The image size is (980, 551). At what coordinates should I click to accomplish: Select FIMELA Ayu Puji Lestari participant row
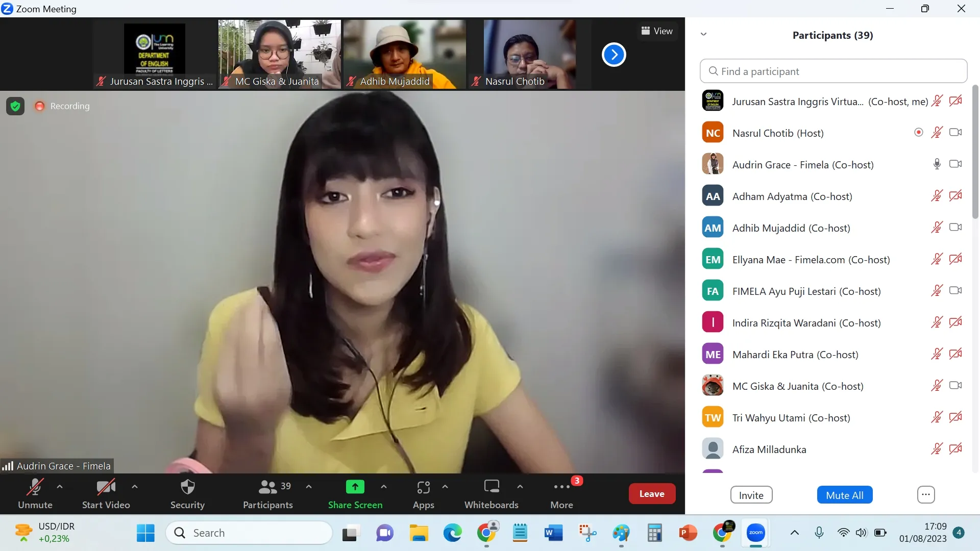(x=832, y=291)
